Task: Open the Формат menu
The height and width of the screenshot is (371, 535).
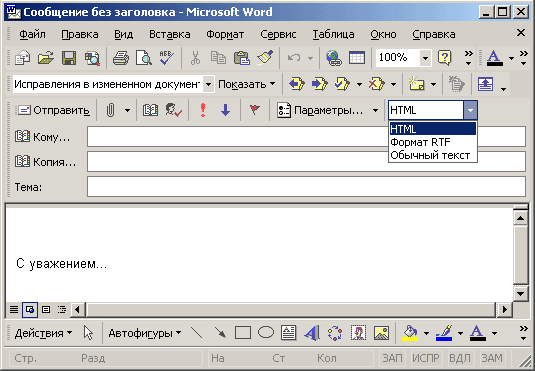Action: (x=225, y=34)
